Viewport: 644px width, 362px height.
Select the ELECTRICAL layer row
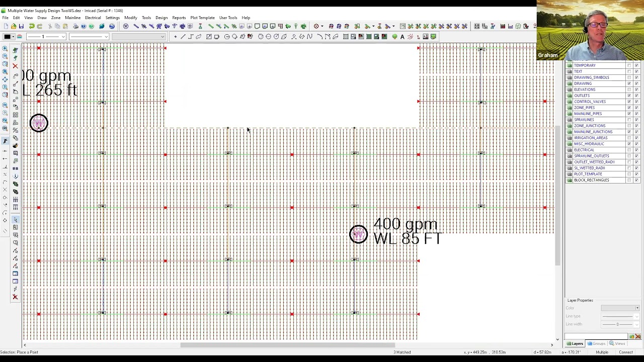click(584, 150)
